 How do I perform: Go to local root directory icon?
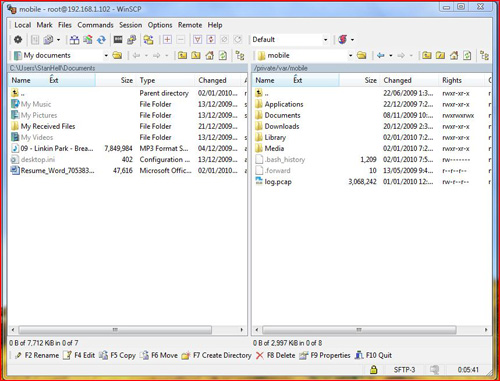196,55
